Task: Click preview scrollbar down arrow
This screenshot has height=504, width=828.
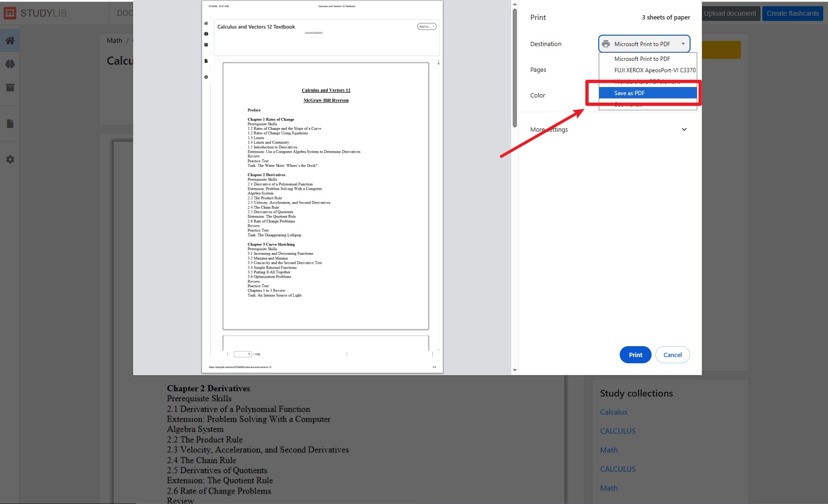Action: click(515, 370)
